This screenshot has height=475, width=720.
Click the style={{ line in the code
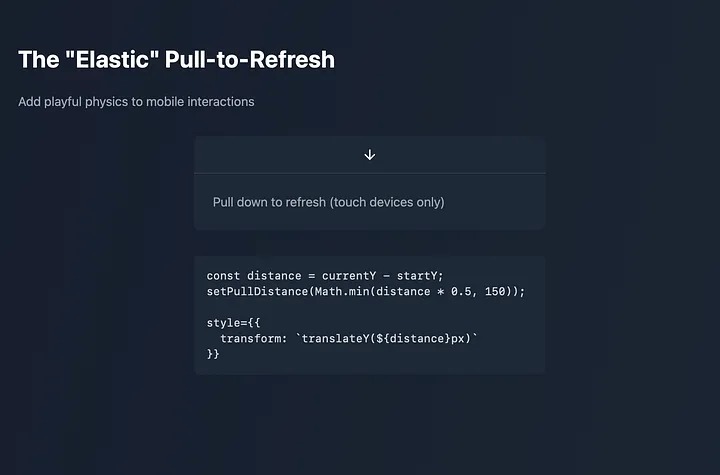(233, 323)
